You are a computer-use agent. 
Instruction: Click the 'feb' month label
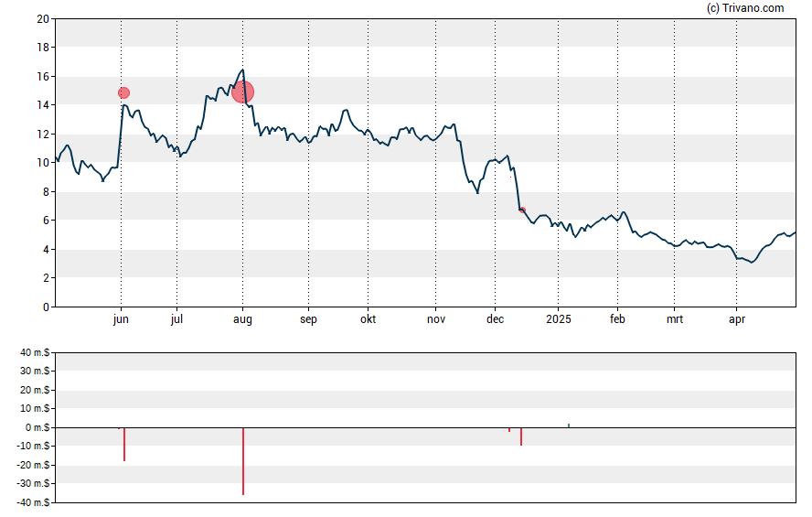(617, 319)
